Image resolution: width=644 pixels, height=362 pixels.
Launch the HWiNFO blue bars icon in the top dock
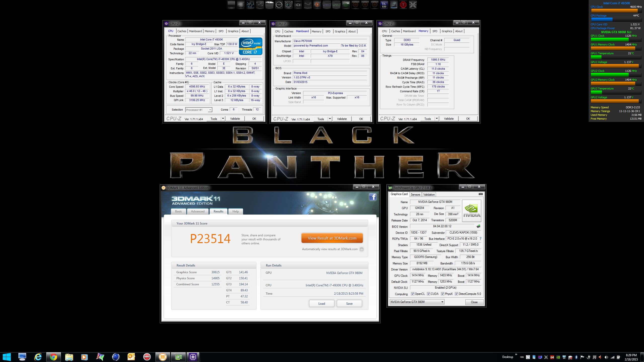click(x=384, y=5)
